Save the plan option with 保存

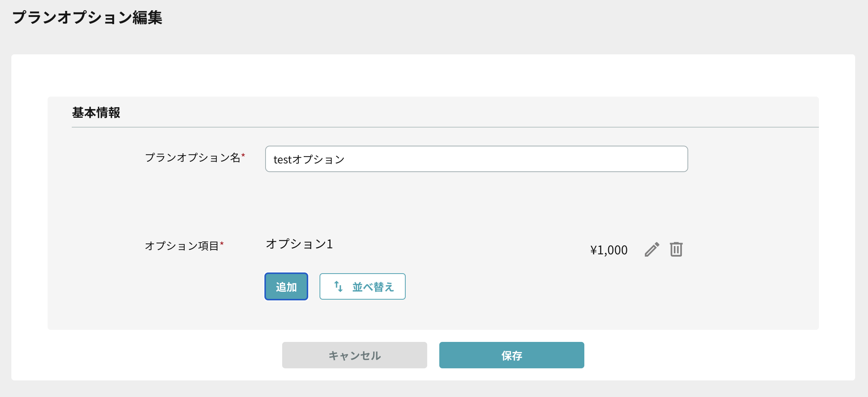pyautogui.click(x=512, y=355)
